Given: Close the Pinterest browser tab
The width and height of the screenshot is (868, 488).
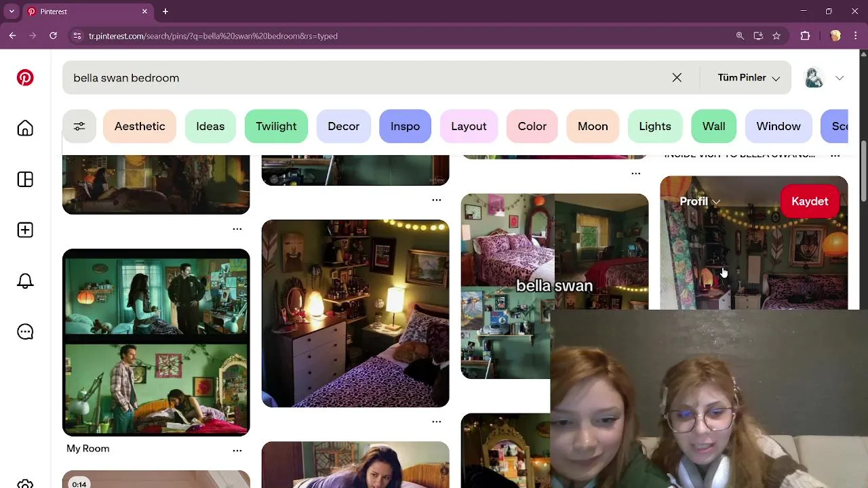Looking at the screenshot, I should (x=144, y=12).
